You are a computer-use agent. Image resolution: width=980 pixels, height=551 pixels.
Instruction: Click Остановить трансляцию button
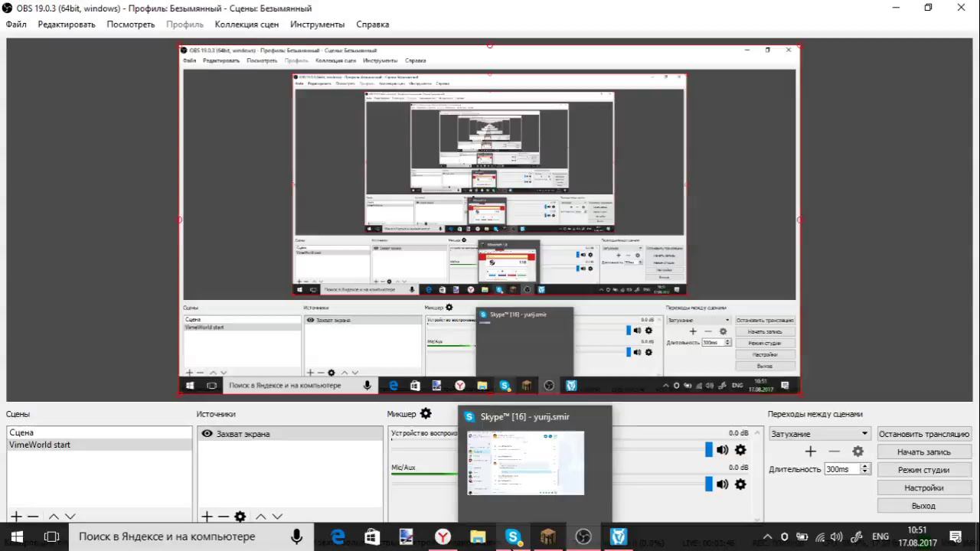[x=924, y=434]
